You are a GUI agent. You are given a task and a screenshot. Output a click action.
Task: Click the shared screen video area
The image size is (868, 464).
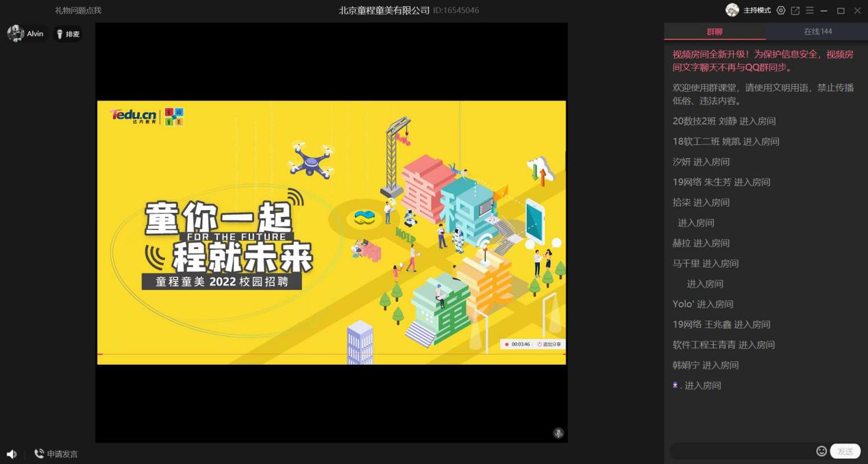(x=332, y=233)
